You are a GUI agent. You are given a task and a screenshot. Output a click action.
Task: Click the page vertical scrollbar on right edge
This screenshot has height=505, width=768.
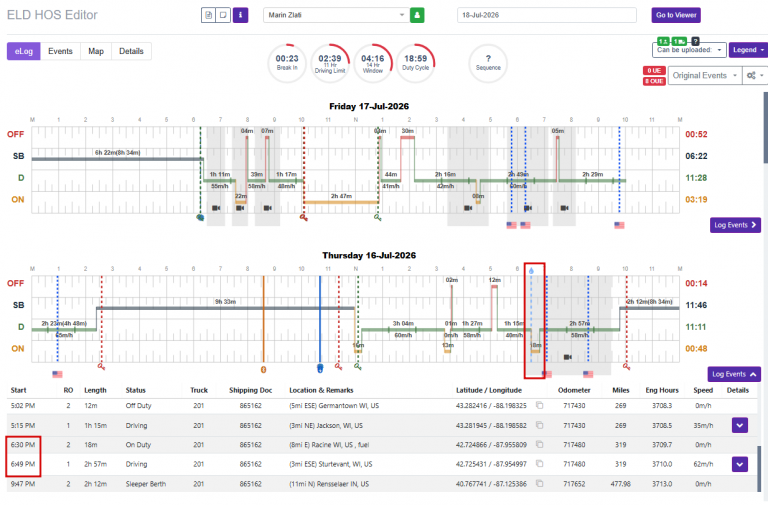(x=766, y=127)
